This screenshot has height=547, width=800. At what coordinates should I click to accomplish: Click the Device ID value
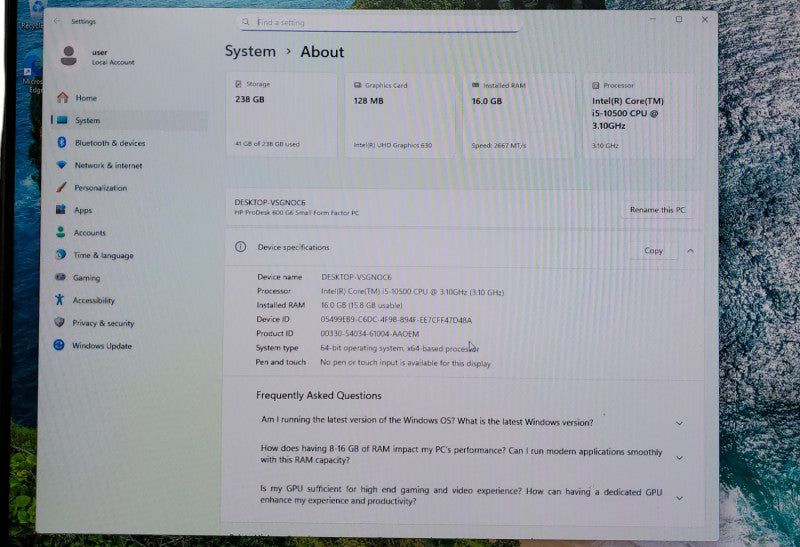396,320
